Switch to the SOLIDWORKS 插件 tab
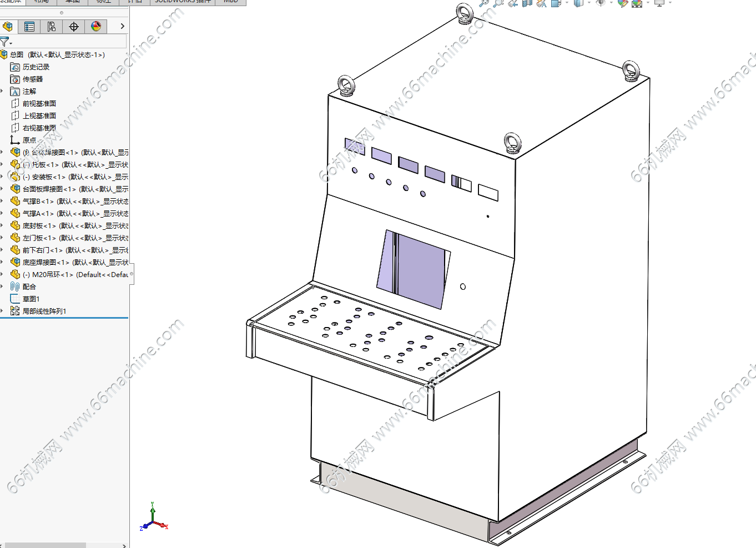The height and width of the screenshot is (548, 756). point(183,2)
